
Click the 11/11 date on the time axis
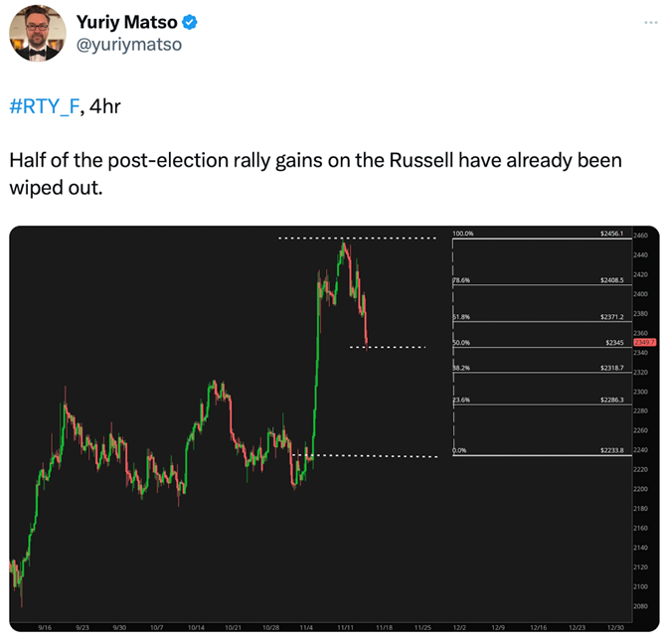[x=345, y=627]
